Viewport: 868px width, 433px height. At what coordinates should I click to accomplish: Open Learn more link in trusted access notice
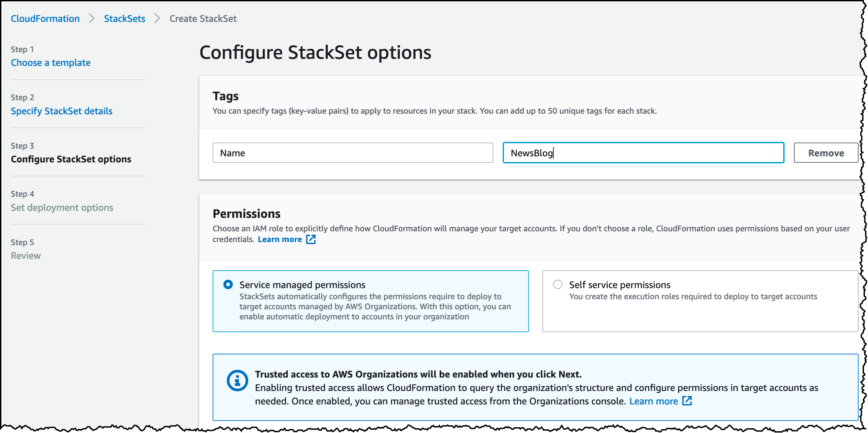point(653,401)
